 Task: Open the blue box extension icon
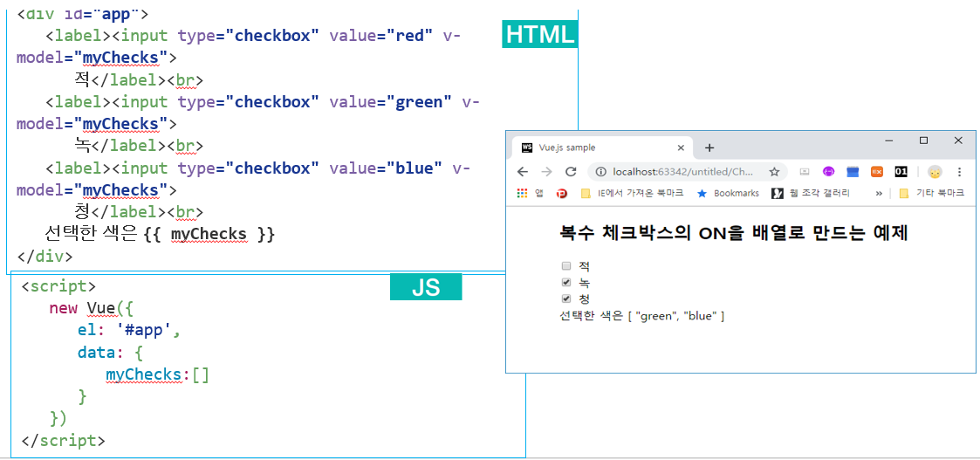[853, 172]
